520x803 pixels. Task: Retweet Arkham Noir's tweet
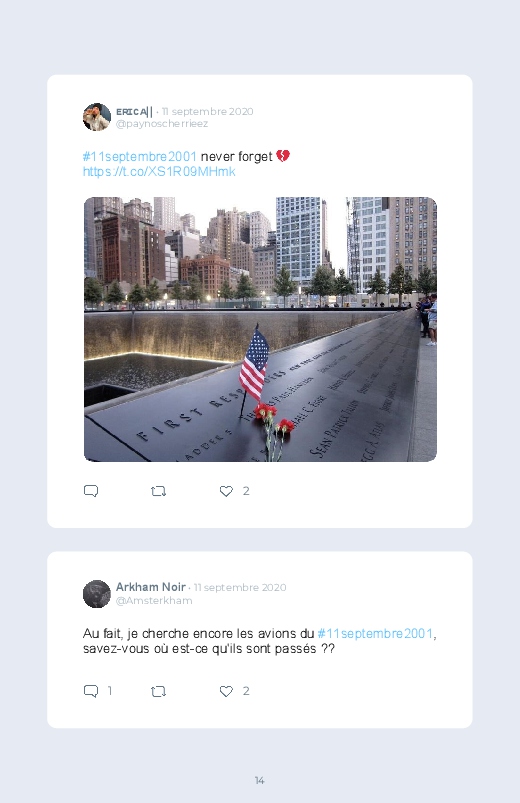pyautogui.click(x=158, y=691)
